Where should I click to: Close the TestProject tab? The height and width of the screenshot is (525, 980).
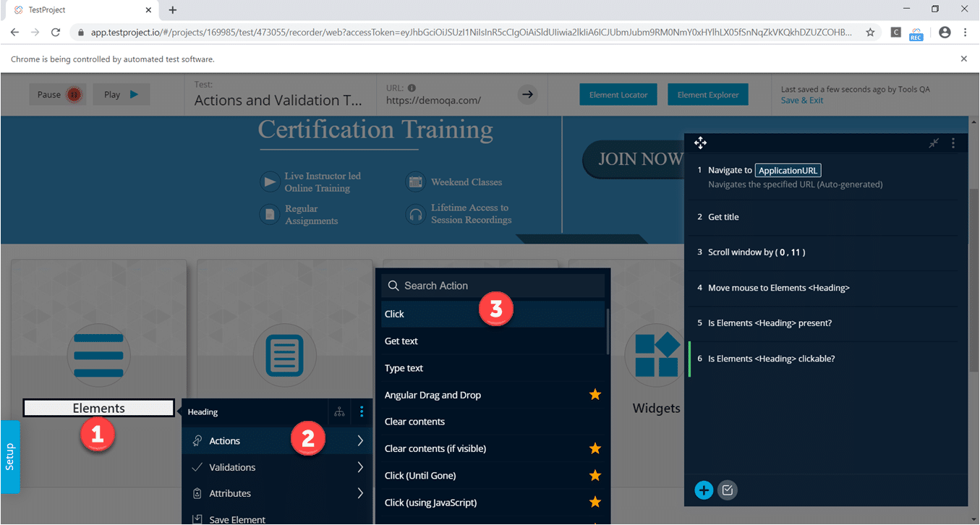(148, 10)
